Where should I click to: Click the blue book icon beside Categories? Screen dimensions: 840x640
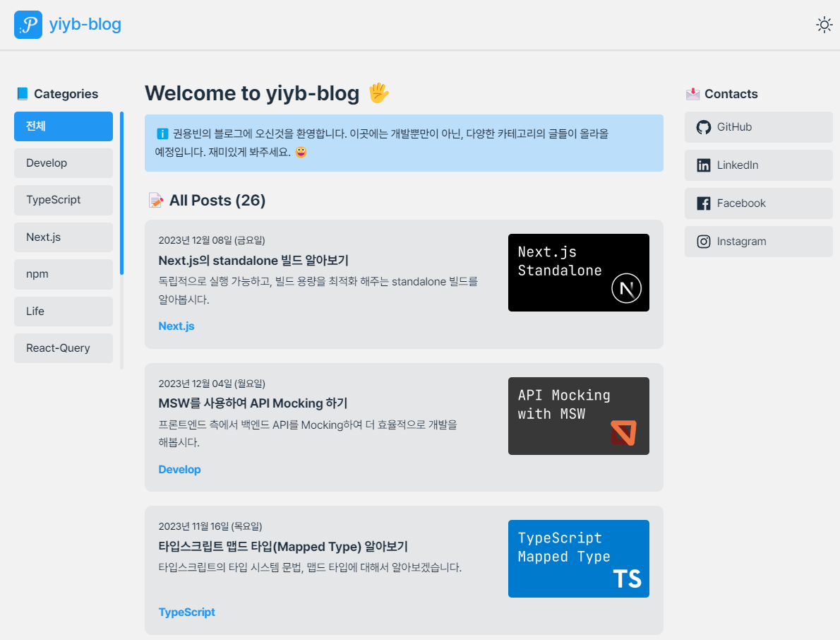click(x=23, y=94)
